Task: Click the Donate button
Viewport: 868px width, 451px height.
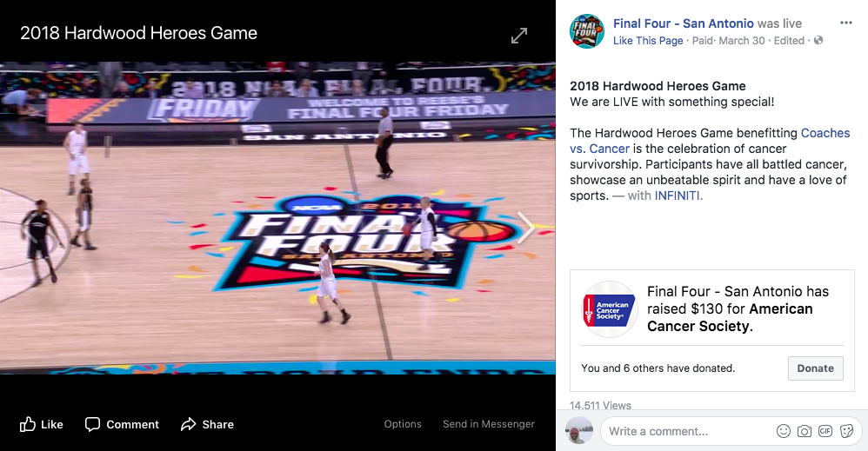Action: click(816, 368)
